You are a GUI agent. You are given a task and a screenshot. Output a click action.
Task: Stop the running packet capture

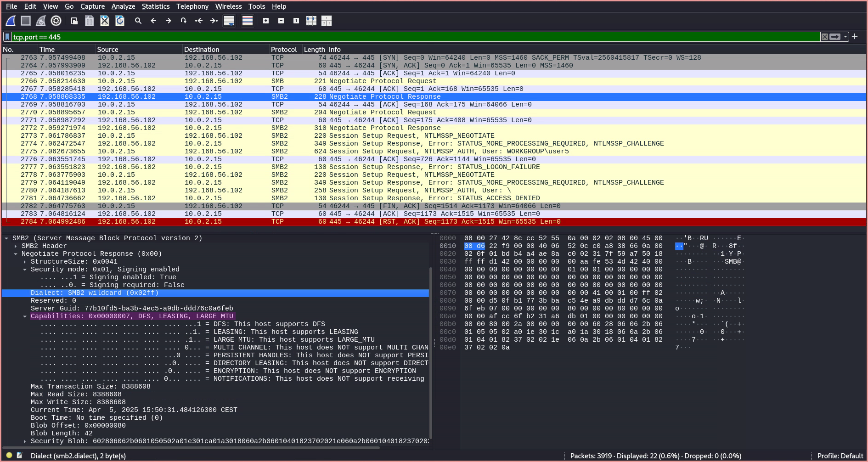tap(26, 21)
